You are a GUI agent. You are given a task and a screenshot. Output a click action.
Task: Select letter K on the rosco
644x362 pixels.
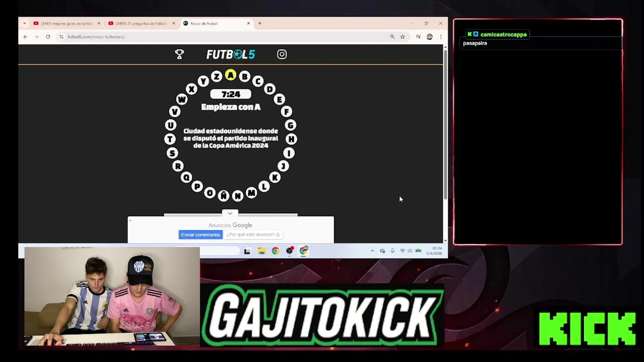pyautogui.click(x=275, y=177)
